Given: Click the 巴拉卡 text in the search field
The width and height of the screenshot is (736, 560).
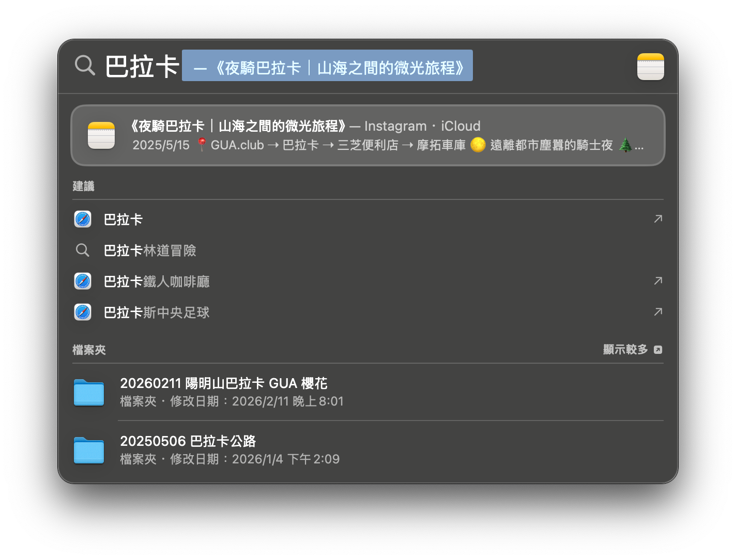Looking at the screenshot, I should pos(142,67).
